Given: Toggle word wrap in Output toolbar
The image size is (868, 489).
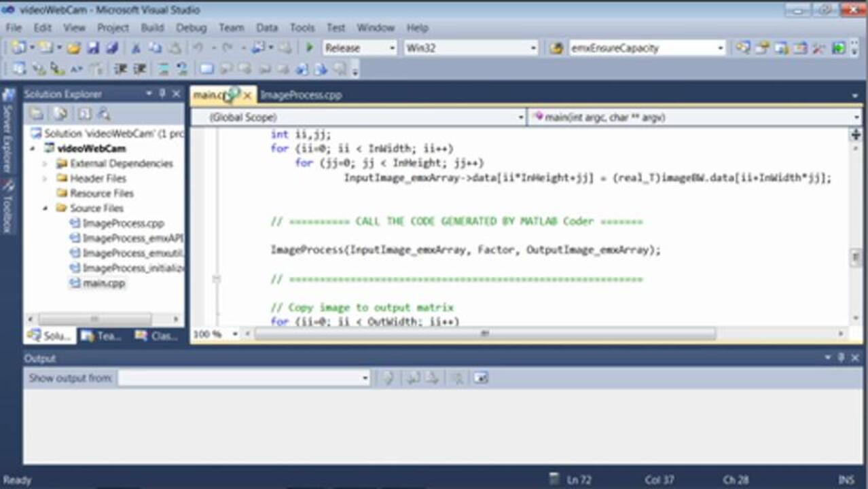Looking at the screenshot, I should pos(481,378).
